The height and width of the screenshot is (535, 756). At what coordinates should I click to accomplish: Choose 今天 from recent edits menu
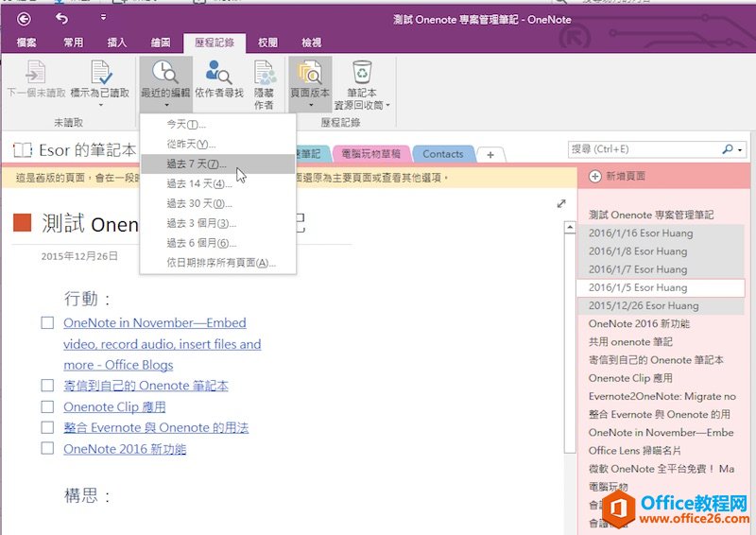click(218, 125)
